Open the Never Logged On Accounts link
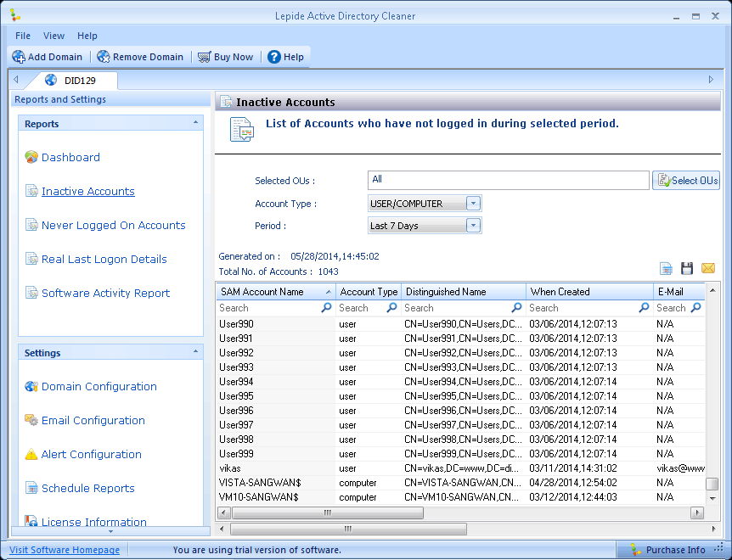Screen dimensions: 732x560 click(114, 225)
